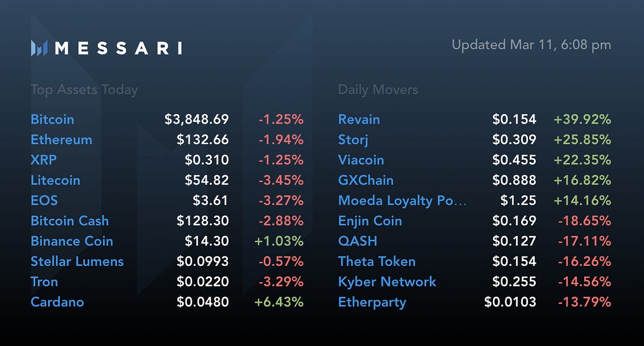Open the Cardano asset link
This screenshot has height=346, width=644.
[x=57, y=302]
